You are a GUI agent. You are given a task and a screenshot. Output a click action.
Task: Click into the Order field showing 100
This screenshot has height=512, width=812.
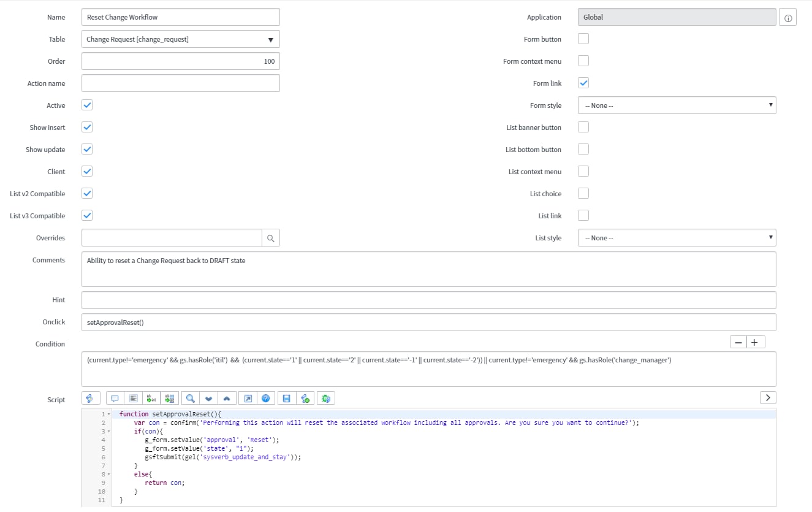tap(181, 61)
